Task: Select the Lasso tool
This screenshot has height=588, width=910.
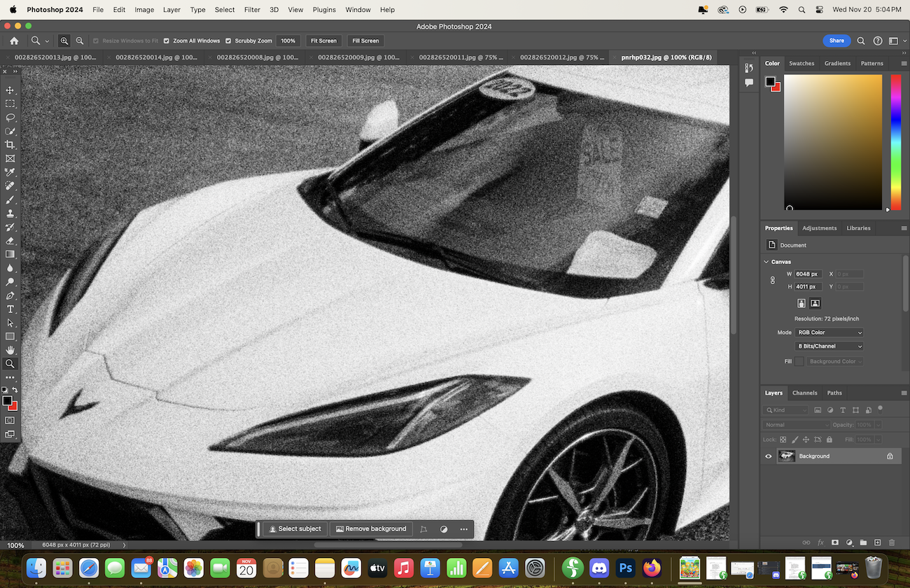Action: 10,118
